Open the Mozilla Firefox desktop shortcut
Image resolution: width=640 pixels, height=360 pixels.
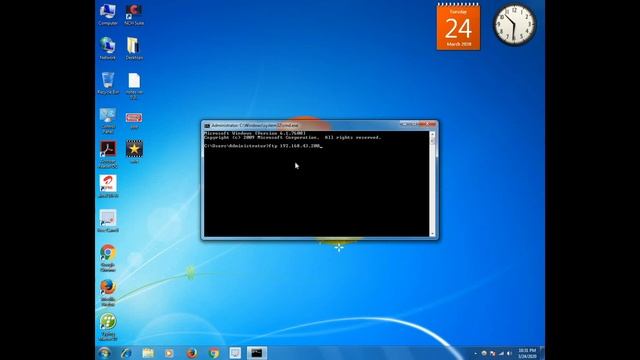tap(108, 292)
